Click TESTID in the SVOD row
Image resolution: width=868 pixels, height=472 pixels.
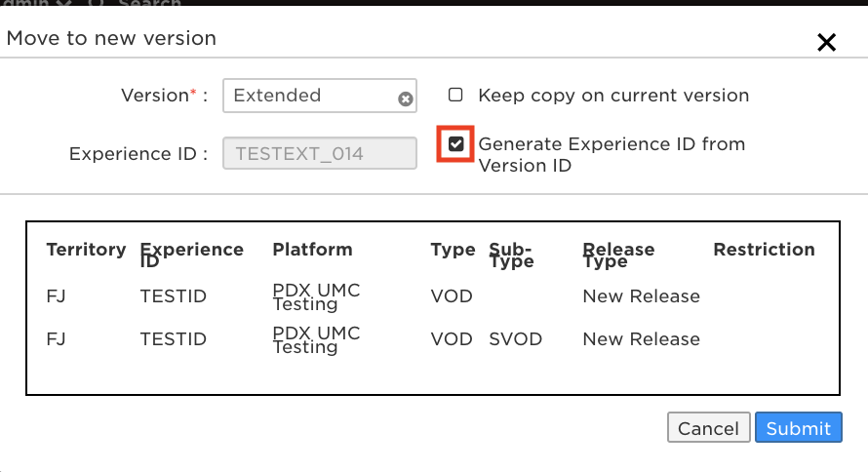pyautogui.click(x=173, y=339)
